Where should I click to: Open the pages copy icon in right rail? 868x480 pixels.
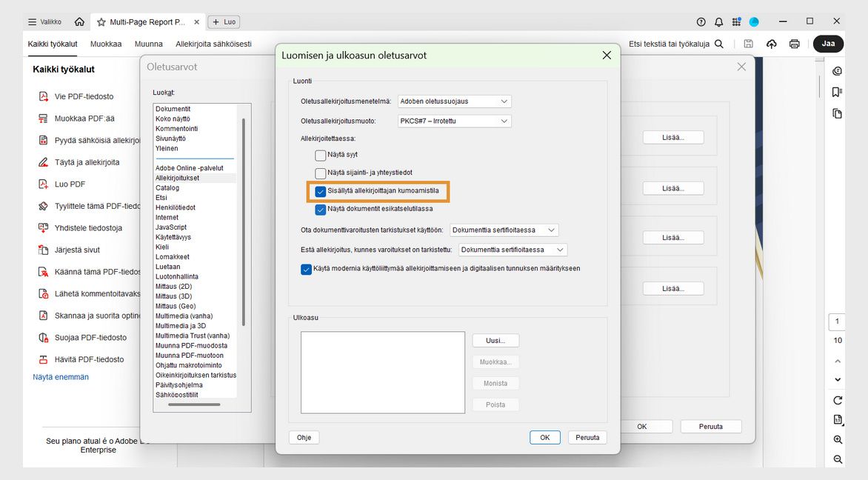pyautogui.click(x=837, y=113)
